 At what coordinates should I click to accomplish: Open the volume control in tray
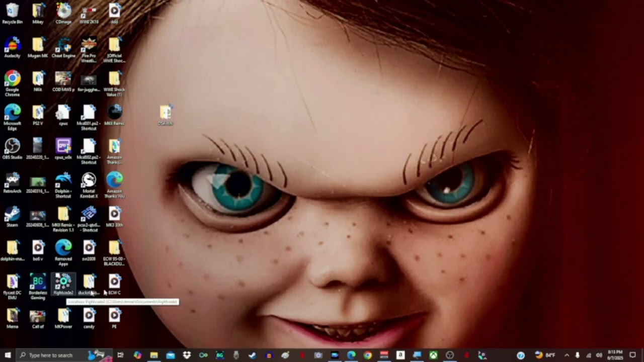point(599,355)
